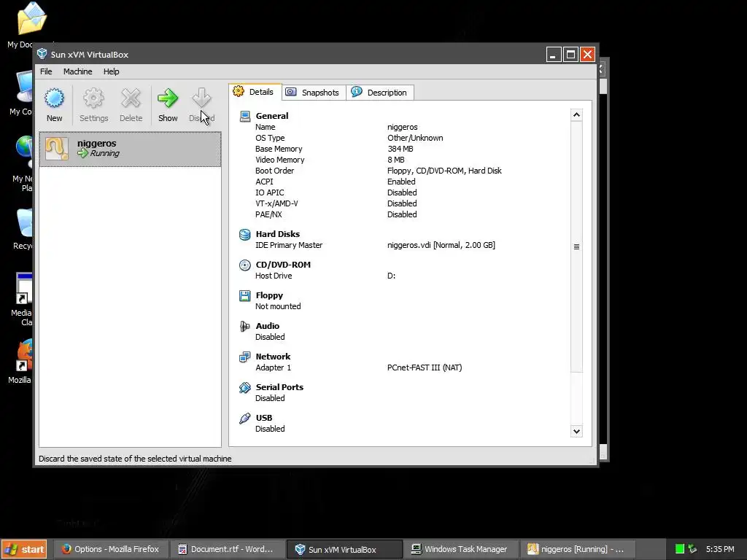Click the details scrollbar down arrow
747x560 pixels.
tap(576, 432)
